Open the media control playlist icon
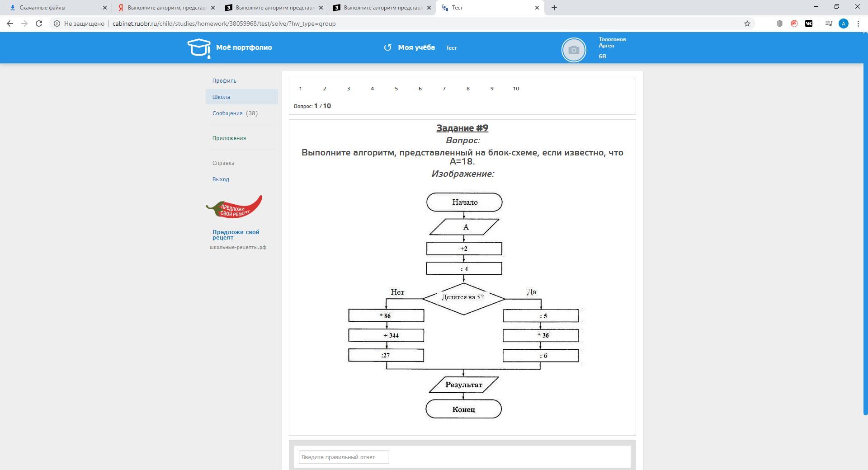 [x=829, y=23]
